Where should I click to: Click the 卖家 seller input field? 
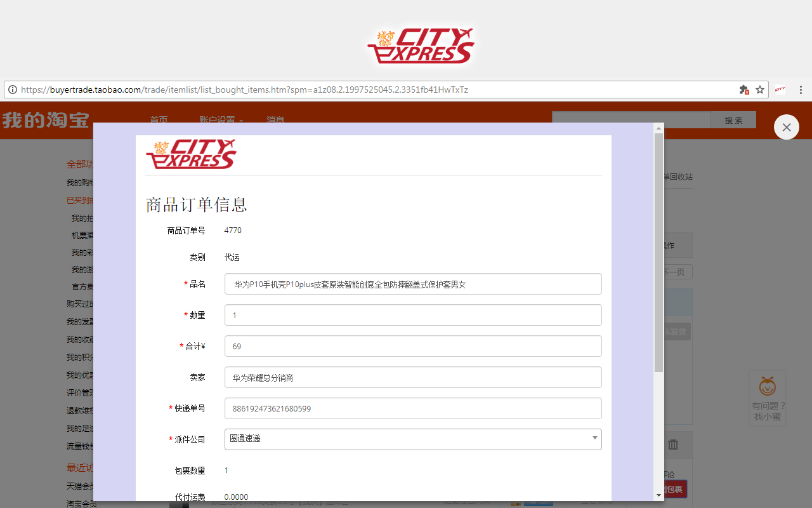[x=413, y=377]
